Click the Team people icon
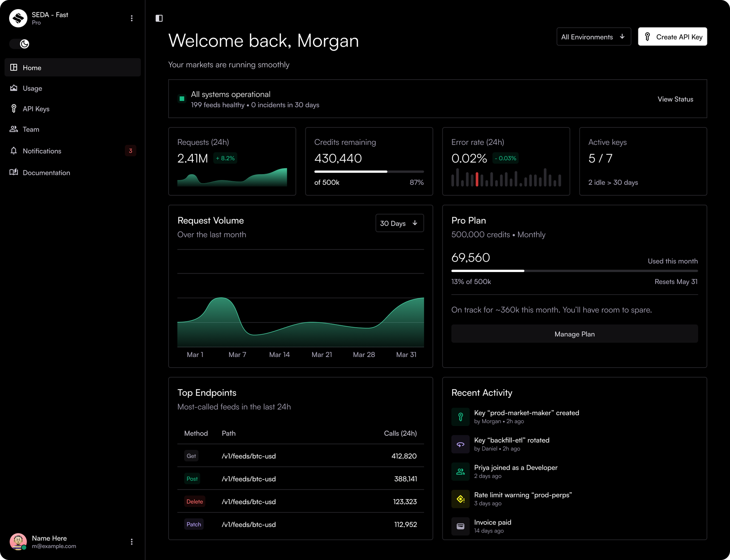The height and width of the screenshot is (560, 730). 14,129
